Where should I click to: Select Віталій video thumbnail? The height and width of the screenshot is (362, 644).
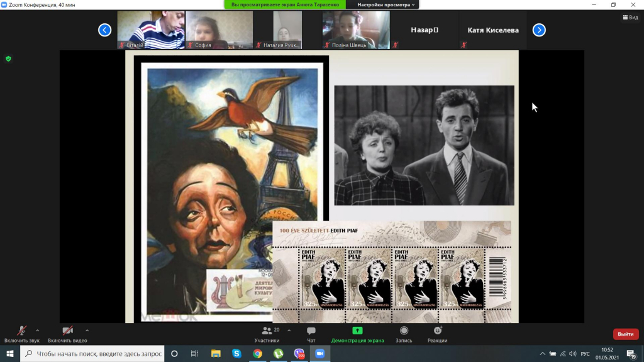tap(151, 30)
